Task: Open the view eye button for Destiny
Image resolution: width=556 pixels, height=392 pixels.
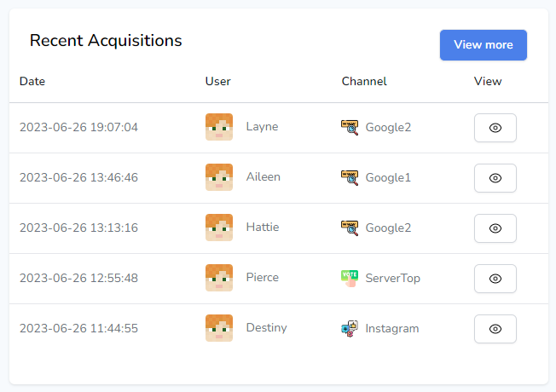Action: point(495,329)
